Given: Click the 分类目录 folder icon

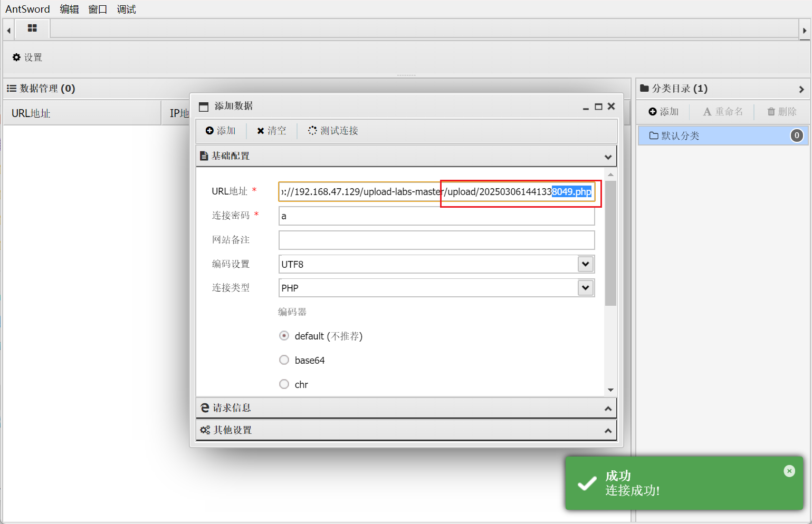Looking at the screenshot, I should (644, 88).
